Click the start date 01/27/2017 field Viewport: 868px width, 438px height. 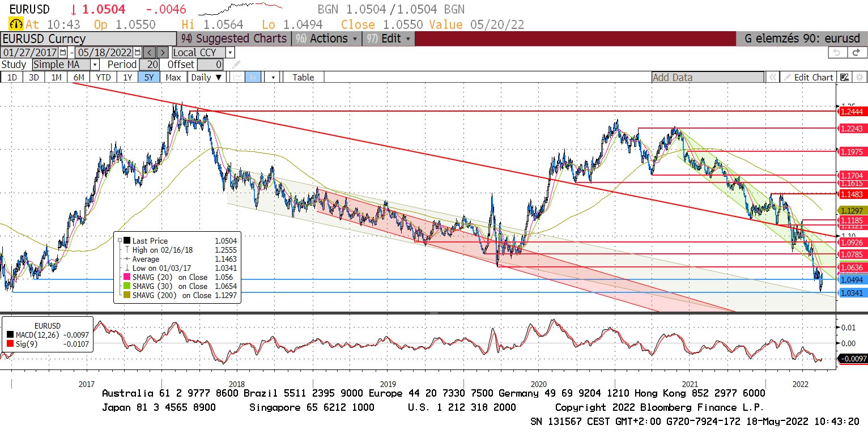29,53
